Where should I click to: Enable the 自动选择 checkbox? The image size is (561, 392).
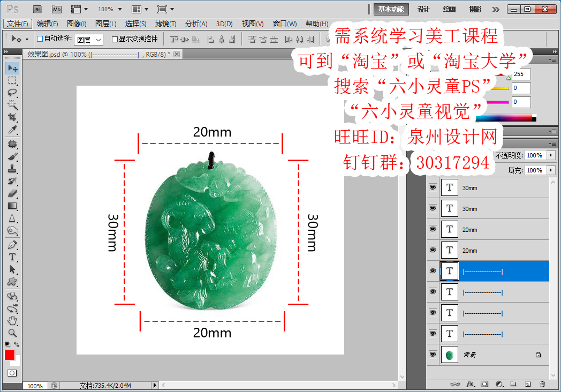click(x=39, y=39)
